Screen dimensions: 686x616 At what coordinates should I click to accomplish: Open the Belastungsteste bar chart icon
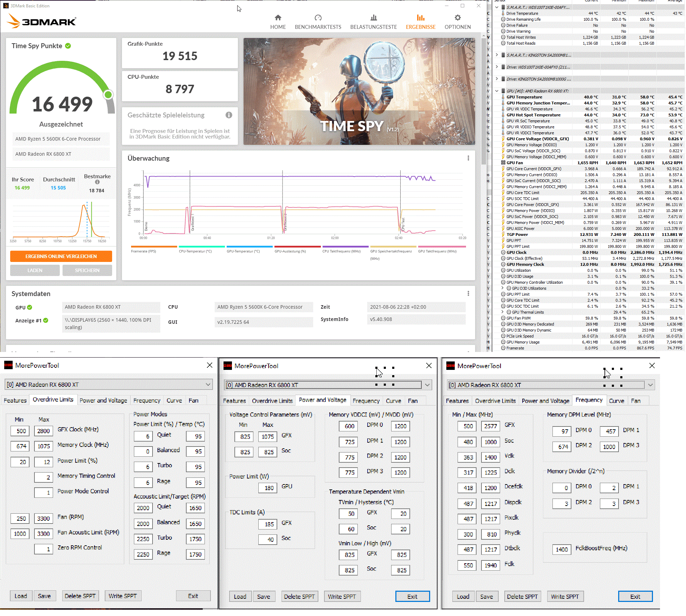(374, 18)
